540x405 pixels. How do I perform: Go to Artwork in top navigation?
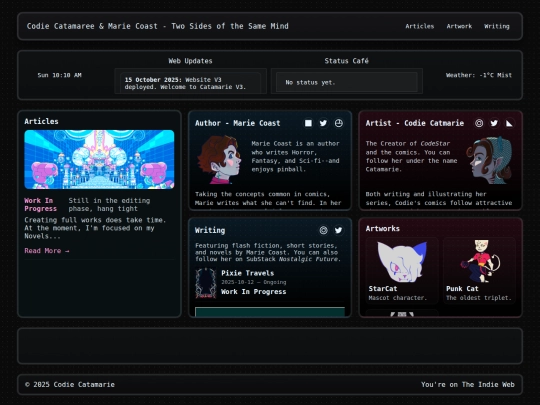pyautogui.click(x=459, y=26)
